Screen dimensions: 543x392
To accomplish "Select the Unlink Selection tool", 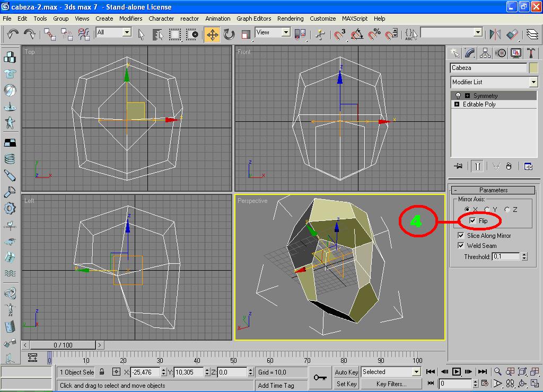I will click(x=66, y=34).
